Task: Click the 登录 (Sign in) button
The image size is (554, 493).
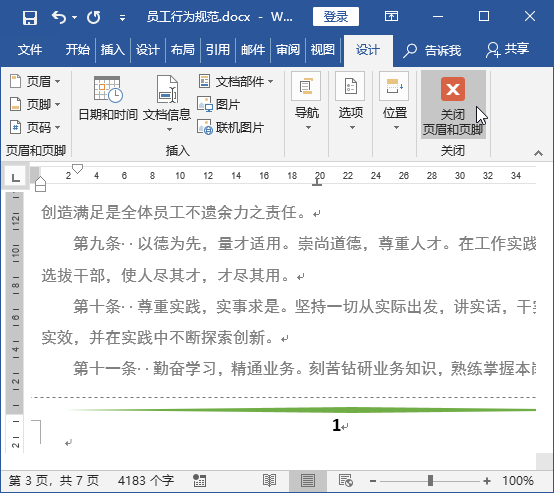Action: [x=336, y=17]
